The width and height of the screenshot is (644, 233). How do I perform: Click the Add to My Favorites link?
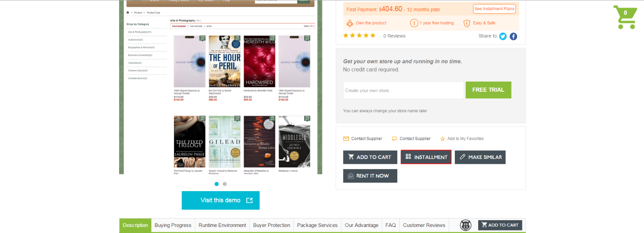(x=465, y=139)
